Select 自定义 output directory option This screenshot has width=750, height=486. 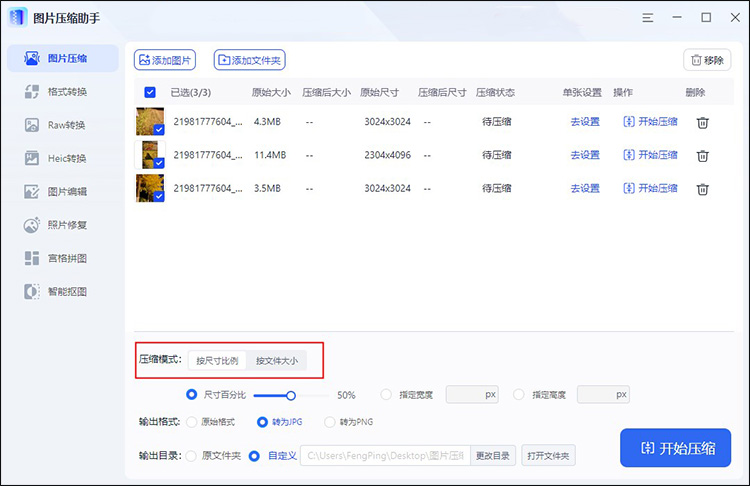pos(254,456)
